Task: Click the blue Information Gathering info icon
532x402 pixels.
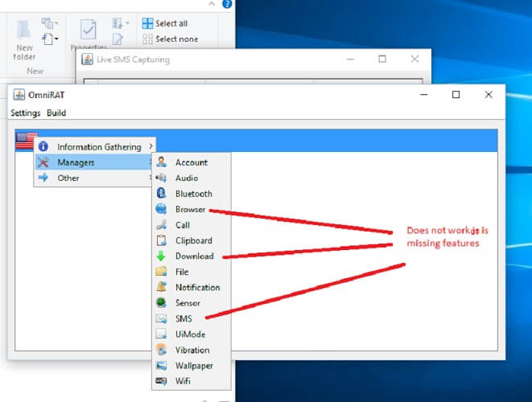Action: (x=43, y=146)
